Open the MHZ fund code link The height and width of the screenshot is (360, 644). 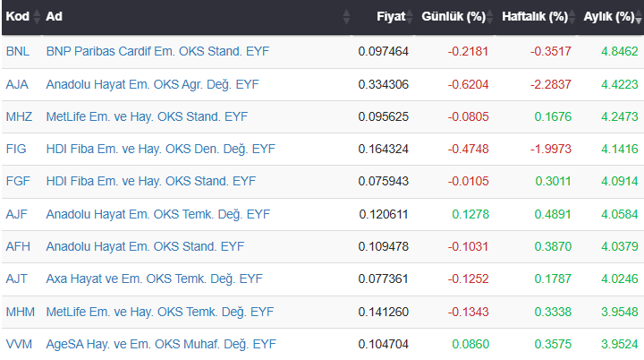(x=19, y=116)
